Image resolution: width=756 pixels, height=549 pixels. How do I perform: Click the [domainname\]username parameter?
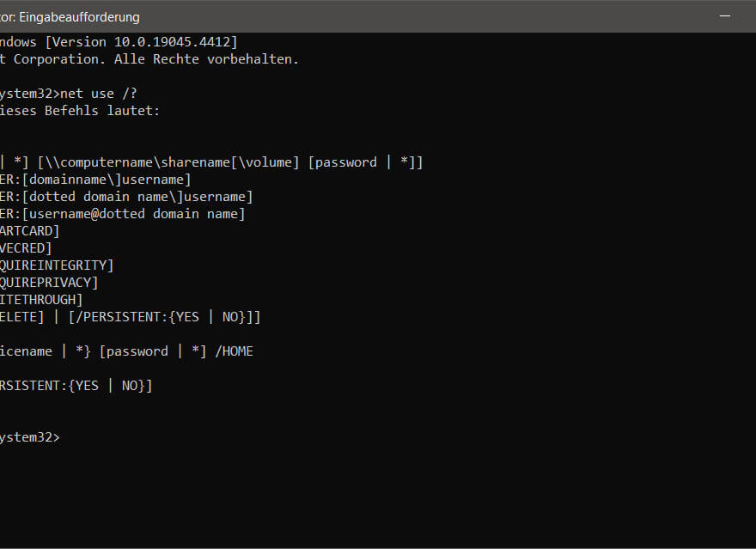pos(107,180)
